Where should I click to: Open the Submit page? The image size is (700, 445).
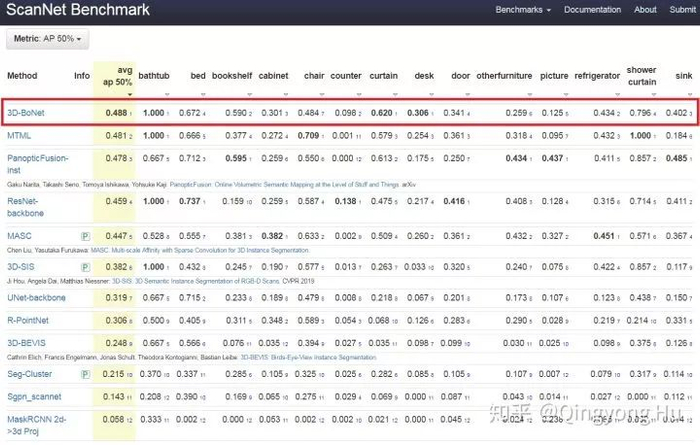click(x=683, y=10)
